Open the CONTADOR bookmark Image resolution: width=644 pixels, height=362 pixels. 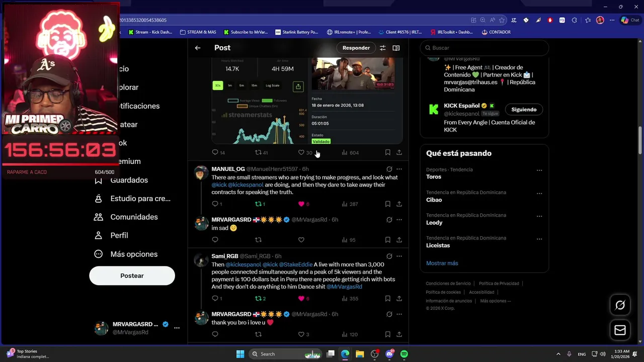pos(496,32)
